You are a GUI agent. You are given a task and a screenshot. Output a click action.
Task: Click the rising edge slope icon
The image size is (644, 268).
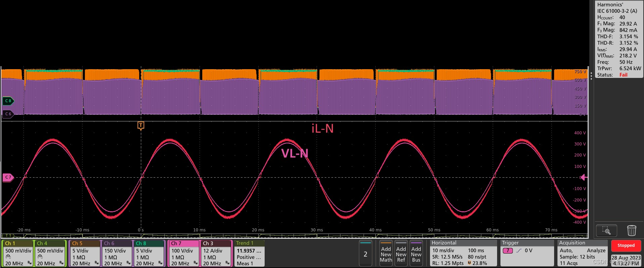[519, 251]
